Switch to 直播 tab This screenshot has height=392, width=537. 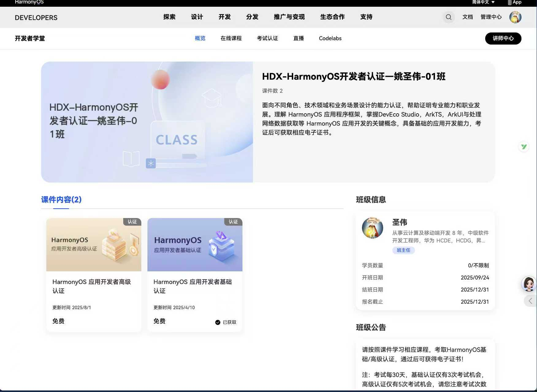[x=299, y=38]
